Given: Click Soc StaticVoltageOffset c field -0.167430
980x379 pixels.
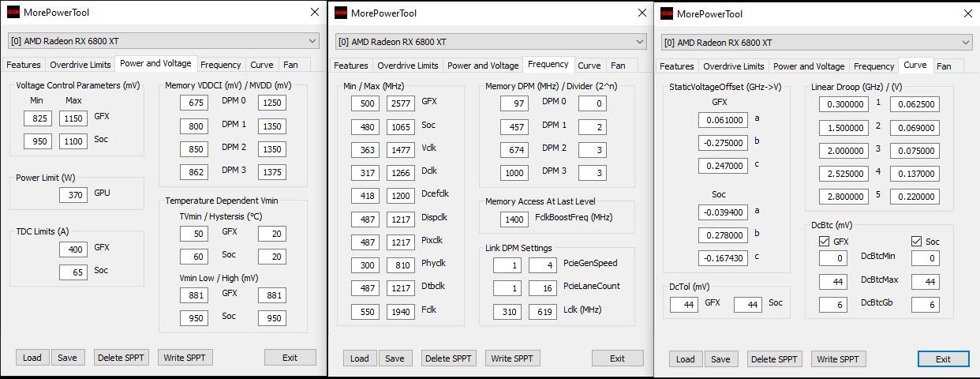Looking at the screenshot, I should click(x=723, y=258).
